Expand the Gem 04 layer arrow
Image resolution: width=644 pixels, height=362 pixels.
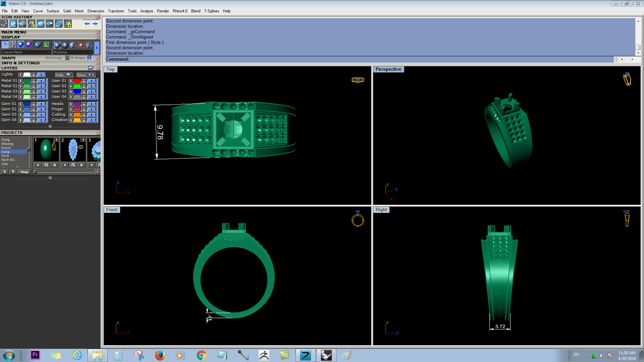[x=21, y=120]
